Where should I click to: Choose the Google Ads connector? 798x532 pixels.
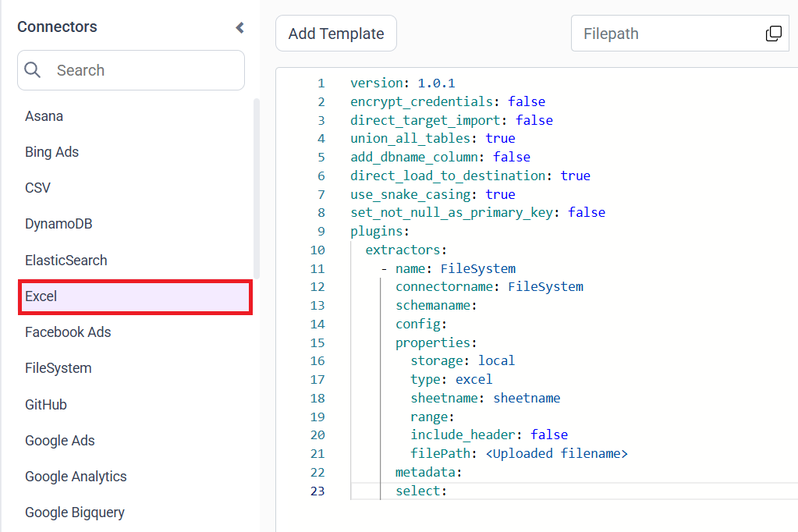click(x=60, y=441)
